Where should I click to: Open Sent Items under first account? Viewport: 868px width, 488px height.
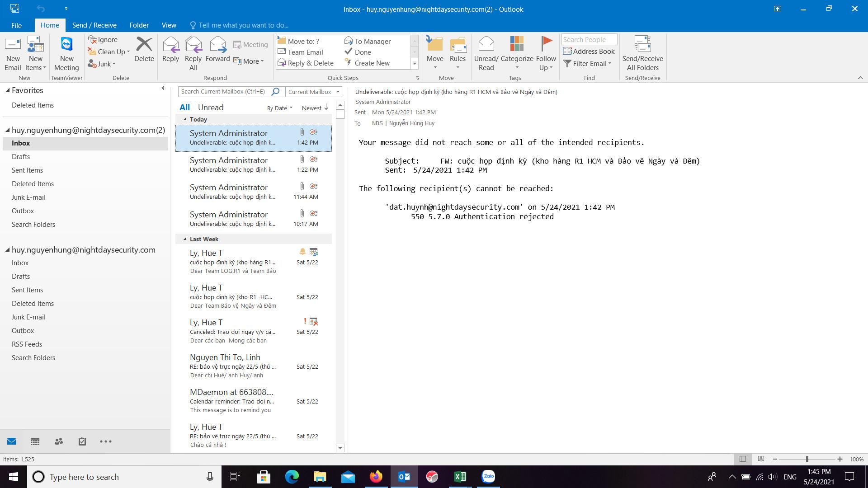click(27, 170)
